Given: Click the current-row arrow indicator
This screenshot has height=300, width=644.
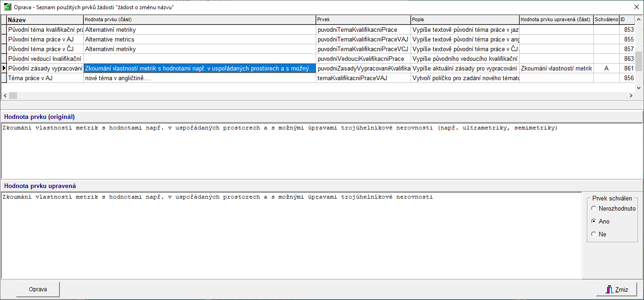Looking at the screenshot, I should (x=4, y=69).
